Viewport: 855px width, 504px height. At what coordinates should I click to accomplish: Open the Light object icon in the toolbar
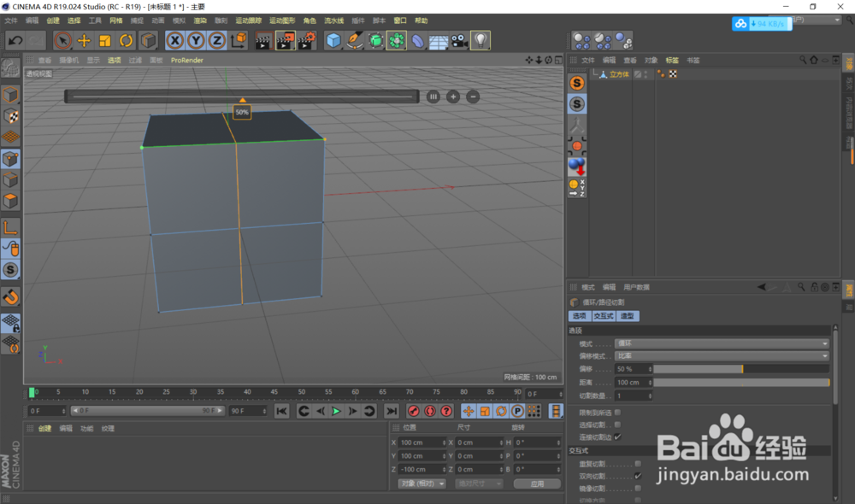[x=481, y=40]
